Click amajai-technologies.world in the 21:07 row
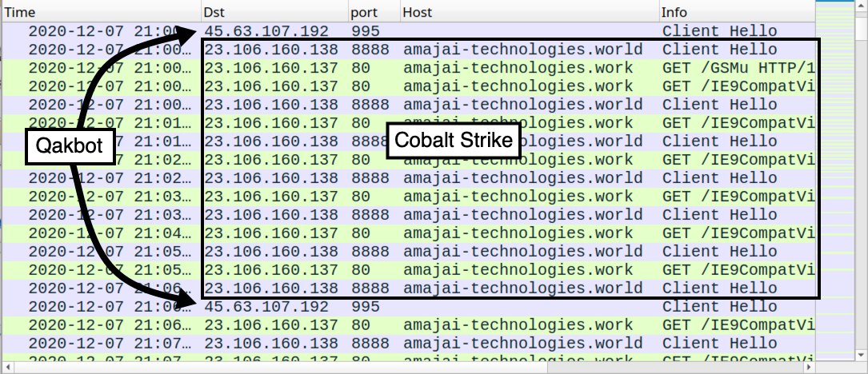This screenshot has height=374, width=868. tap(522, 344)
